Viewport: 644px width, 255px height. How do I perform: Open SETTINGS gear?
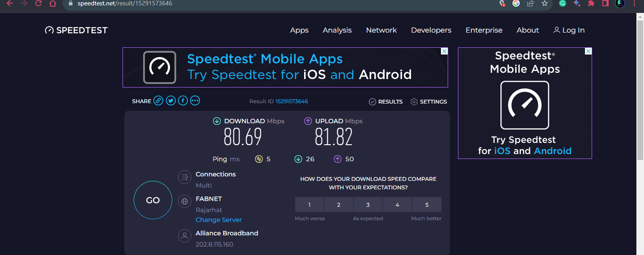[x=428, y=101]
